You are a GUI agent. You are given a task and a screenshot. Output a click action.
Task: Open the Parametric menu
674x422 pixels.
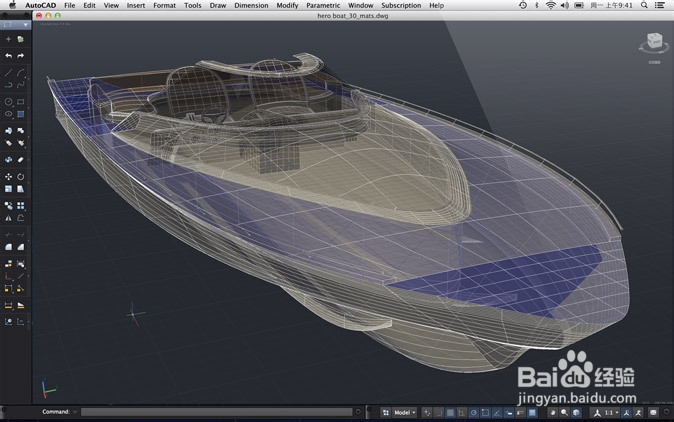coord(323,5)
